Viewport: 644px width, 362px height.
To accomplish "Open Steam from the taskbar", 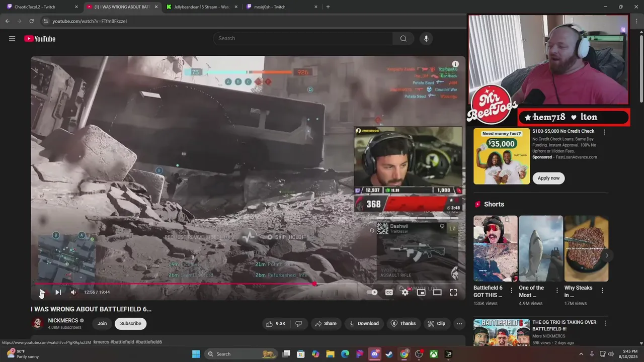I will point(389,354).
